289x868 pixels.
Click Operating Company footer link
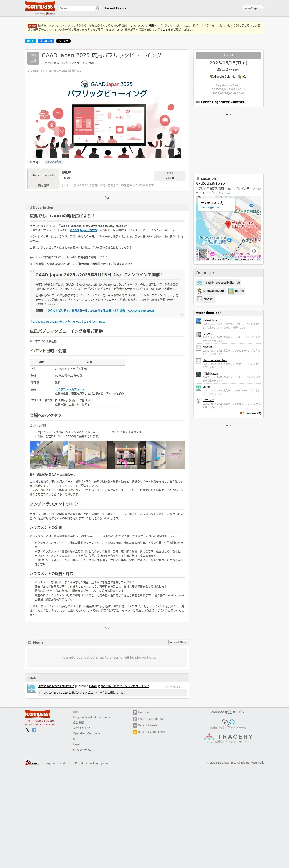point(86,733)
